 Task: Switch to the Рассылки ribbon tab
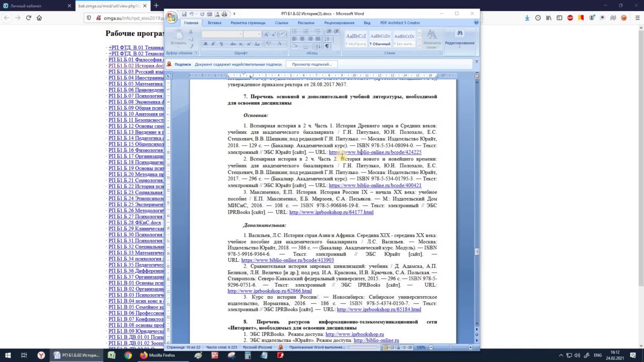pos(306,23)
